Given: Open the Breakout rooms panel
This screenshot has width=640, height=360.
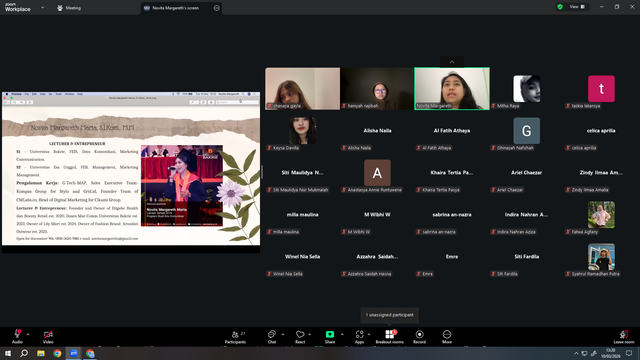Looking at the screenshot, I should coord(389,337).
